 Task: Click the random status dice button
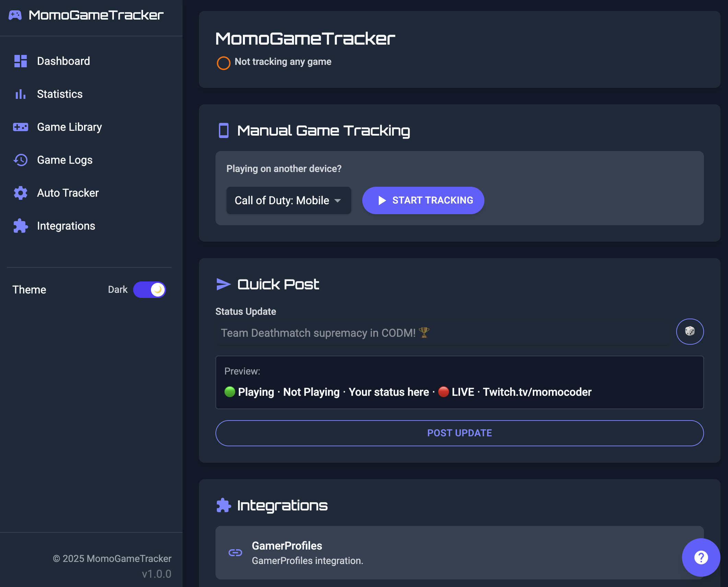pos(690,332)
